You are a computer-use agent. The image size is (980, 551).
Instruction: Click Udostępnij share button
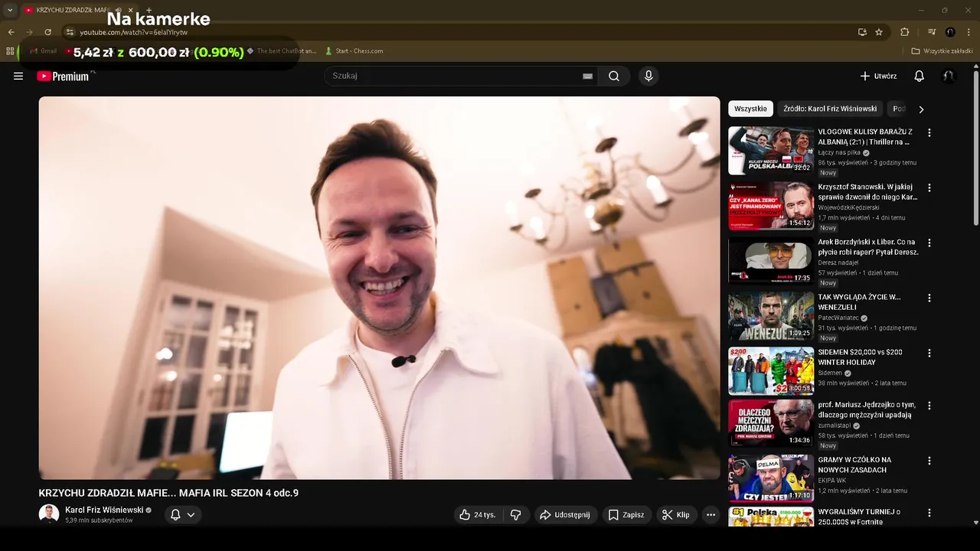pos(566,515)
